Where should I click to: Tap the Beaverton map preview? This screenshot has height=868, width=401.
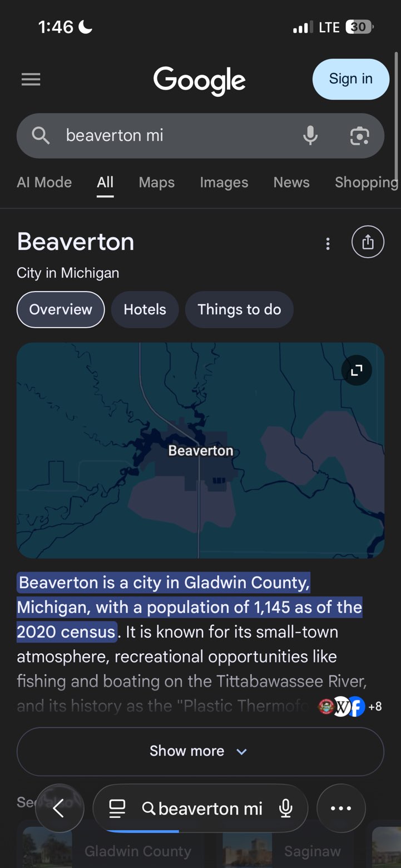200,479
